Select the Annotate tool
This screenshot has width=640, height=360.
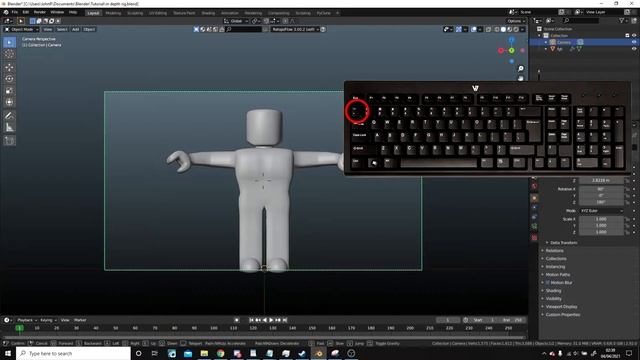click(9, 116)
